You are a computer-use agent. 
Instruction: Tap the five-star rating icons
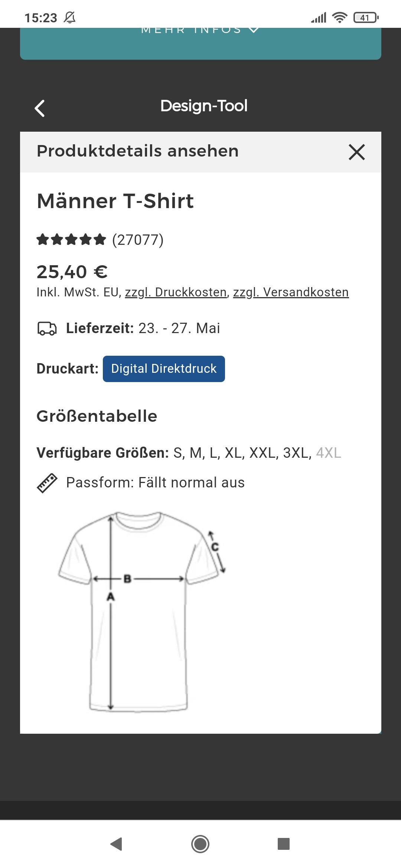tap(71, 240)
